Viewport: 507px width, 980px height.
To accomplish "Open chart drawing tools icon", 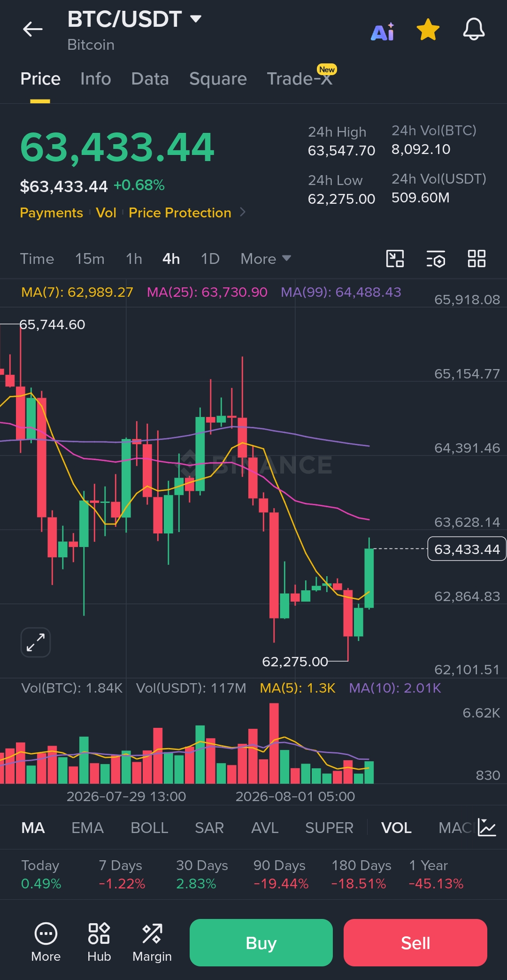I will (395, 259).
